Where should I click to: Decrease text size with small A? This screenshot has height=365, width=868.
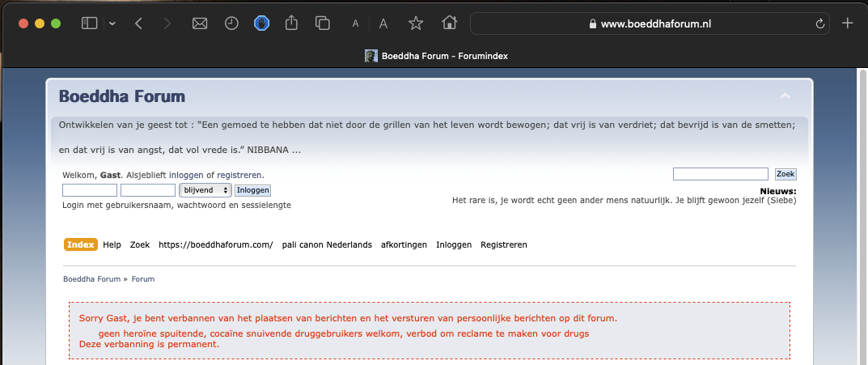355,24
